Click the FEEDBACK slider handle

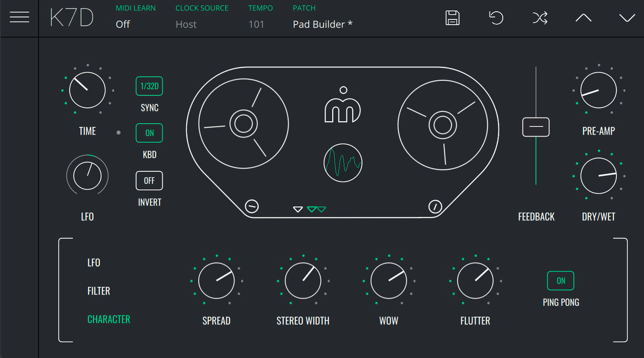click(x=535, y=127)
